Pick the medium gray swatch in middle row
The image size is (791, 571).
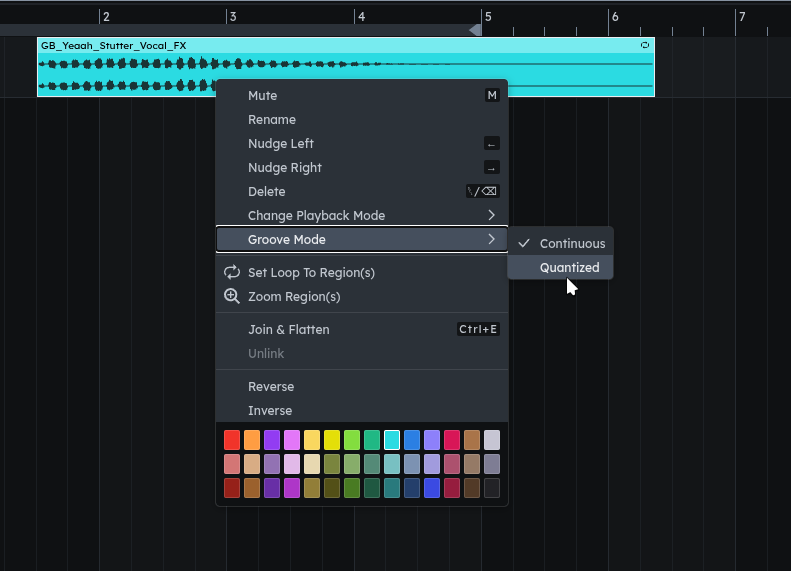(492, 464)
